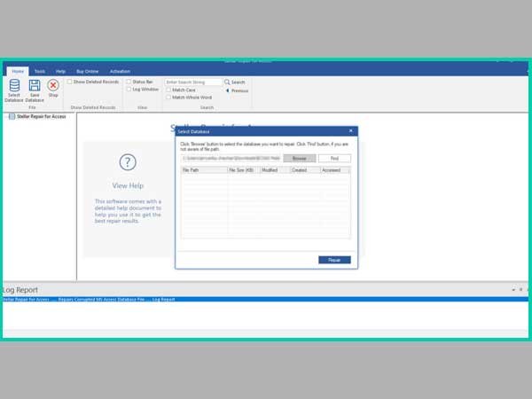Image resolution: width=532 pixels, height=399 pixels.
Task: Click the Repair button
Action: [334, 260]
